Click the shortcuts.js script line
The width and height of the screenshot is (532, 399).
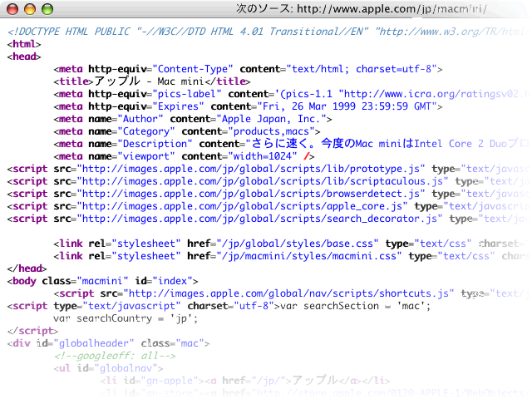tap(291, 293)
